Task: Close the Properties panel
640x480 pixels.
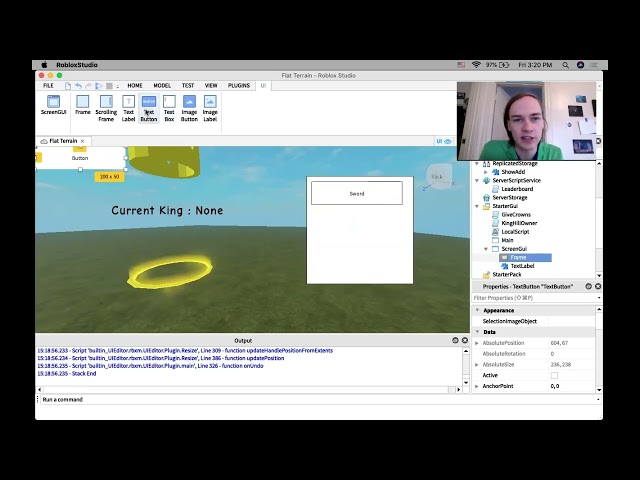Action: coord(598,287)
